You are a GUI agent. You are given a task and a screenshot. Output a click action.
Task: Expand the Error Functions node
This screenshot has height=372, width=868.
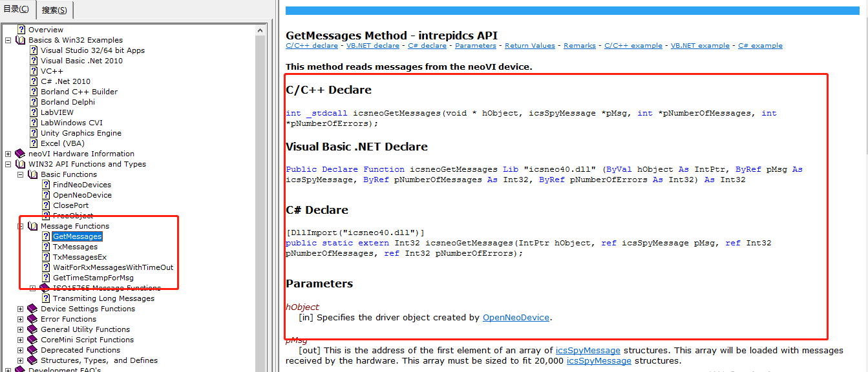click(21, 319)
